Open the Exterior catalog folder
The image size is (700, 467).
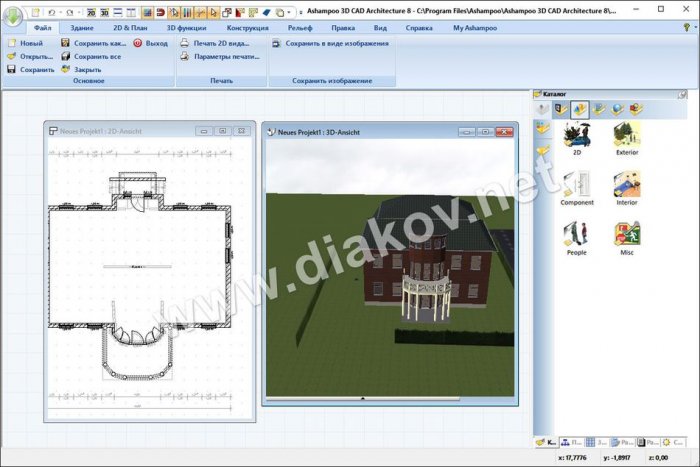tap(627, 137)
